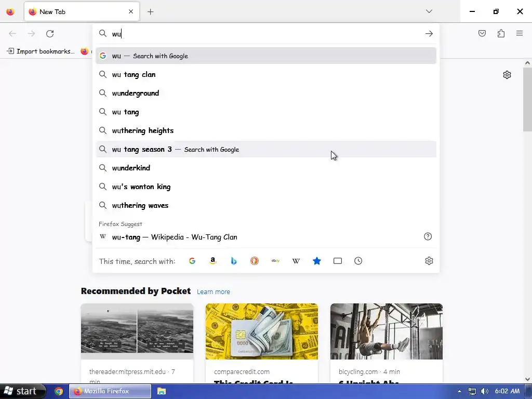Choose "wunderground" suggestion
Image resolution: width=532 pixels, height=399 pixels.
(x=266, y=93)
